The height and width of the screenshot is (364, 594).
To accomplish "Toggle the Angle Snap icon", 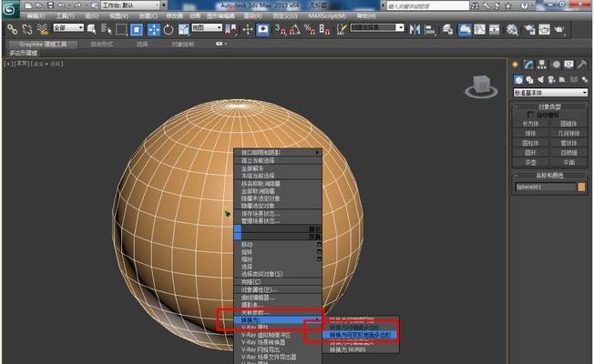I will click(x=295, y=29).
